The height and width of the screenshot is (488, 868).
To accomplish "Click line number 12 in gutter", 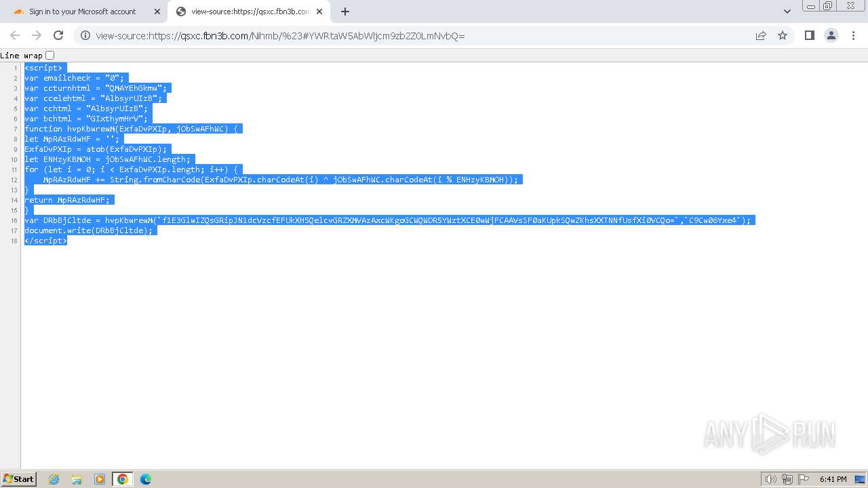I will coord(14,180).
